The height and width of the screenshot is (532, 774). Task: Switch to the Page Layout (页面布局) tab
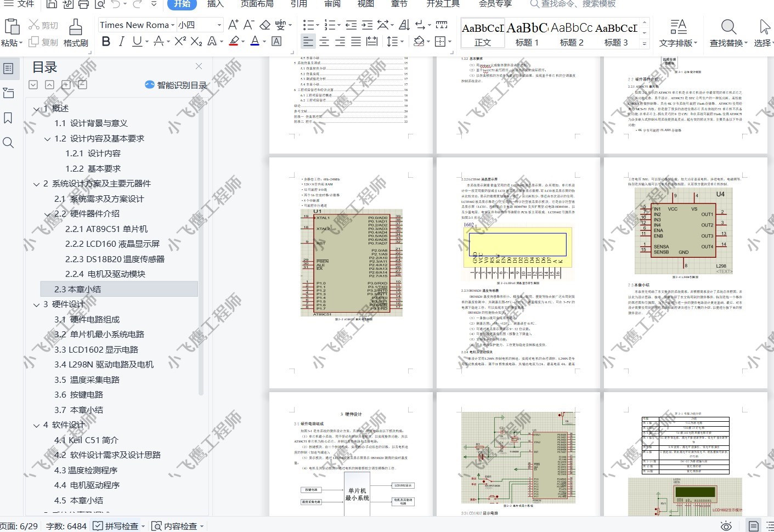click(x=257, y=4)
